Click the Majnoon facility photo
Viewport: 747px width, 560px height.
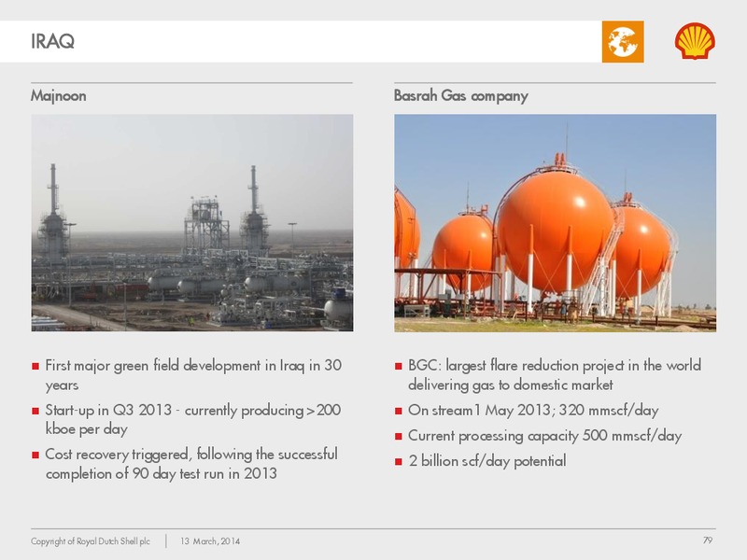(x=192, y=222)
